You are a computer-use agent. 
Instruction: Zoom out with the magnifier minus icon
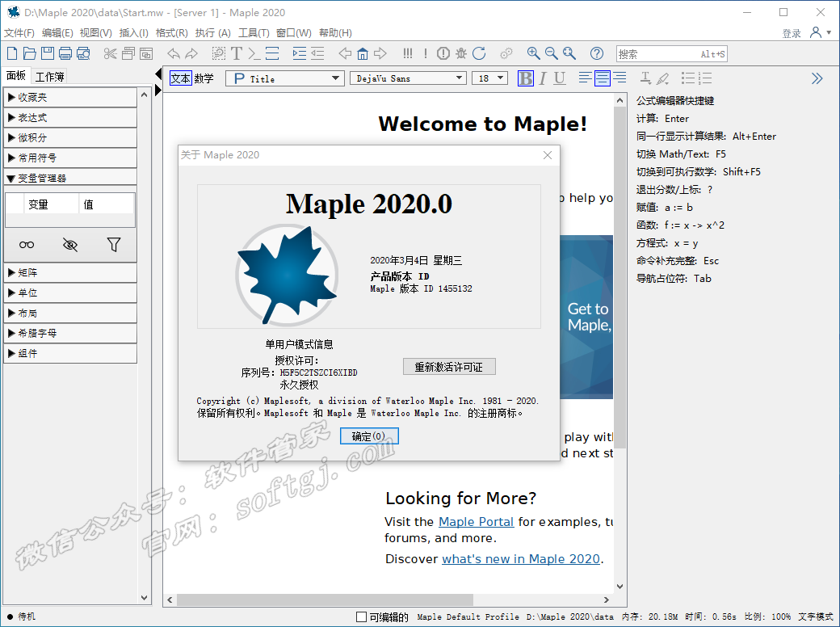[x=551, y=53]
